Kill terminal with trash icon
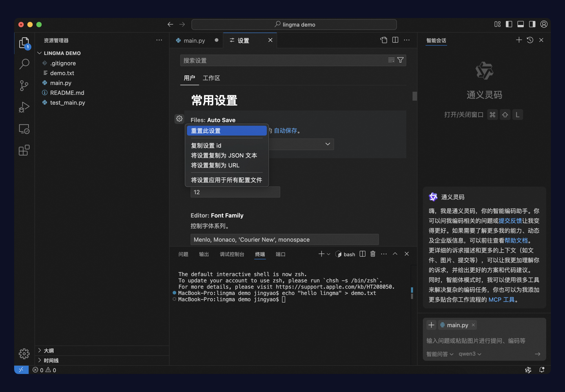Viewport: 565px width, 392px height. (x=373, y=254)
